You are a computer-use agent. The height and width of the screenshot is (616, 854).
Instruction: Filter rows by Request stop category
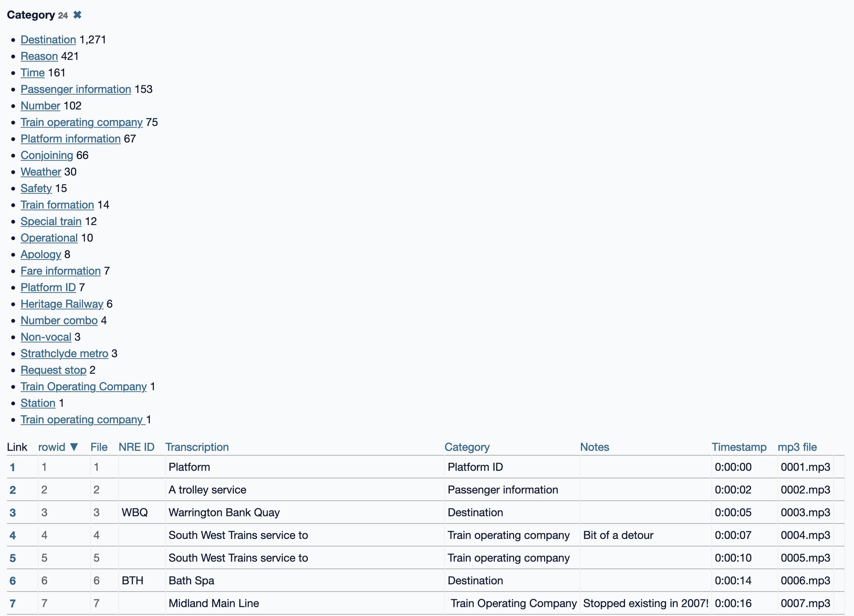(53, 370)
